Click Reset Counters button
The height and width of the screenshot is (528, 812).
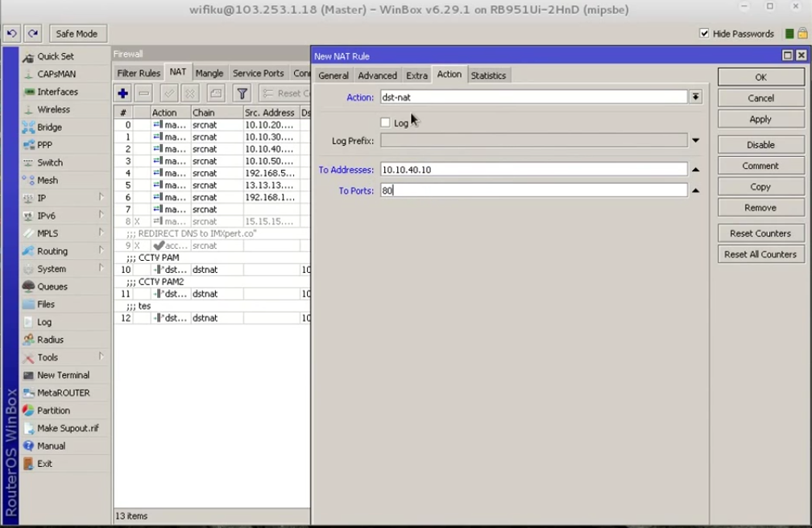[x=760, y=233]
